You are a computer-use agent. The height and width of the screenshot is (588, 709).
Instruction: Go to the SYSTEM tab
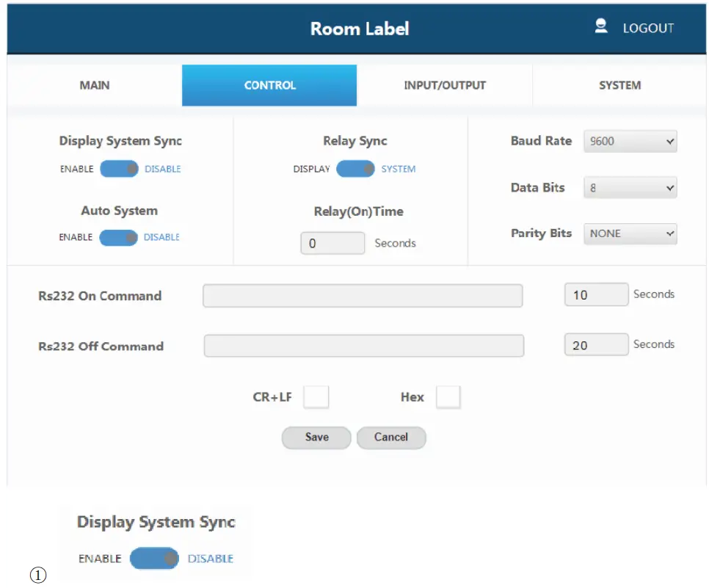pyautogui.click(x=619, y=85)
